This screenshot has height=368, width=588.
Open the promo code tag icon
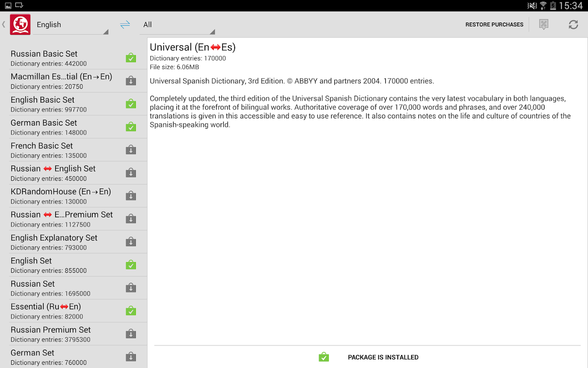tap(543, 25)
